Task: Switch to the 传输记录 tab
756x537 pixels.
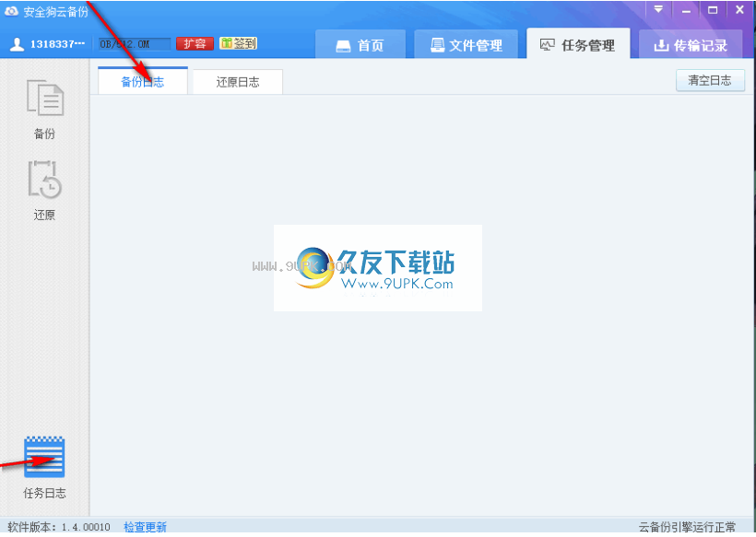Action: pos(691,44)
